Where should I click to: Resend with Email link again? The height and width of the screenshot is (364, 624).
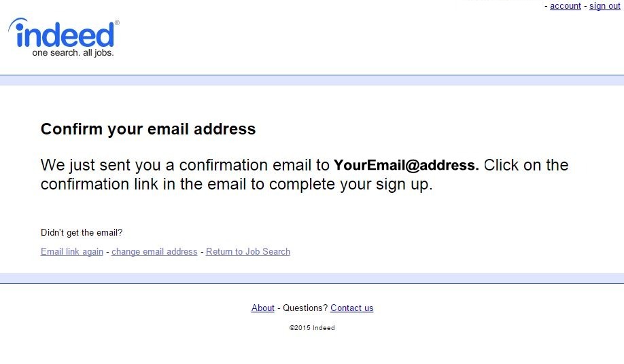click(x=72, y=252)
